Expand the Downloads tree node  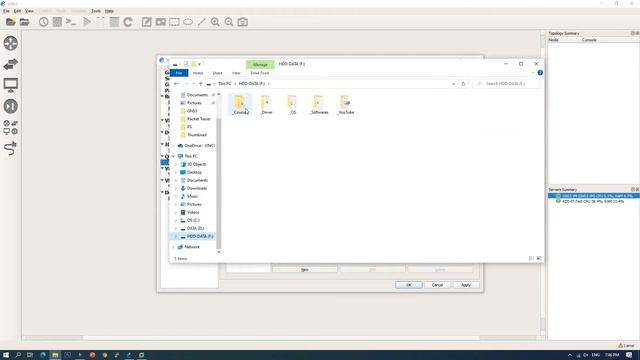point(176,188)
